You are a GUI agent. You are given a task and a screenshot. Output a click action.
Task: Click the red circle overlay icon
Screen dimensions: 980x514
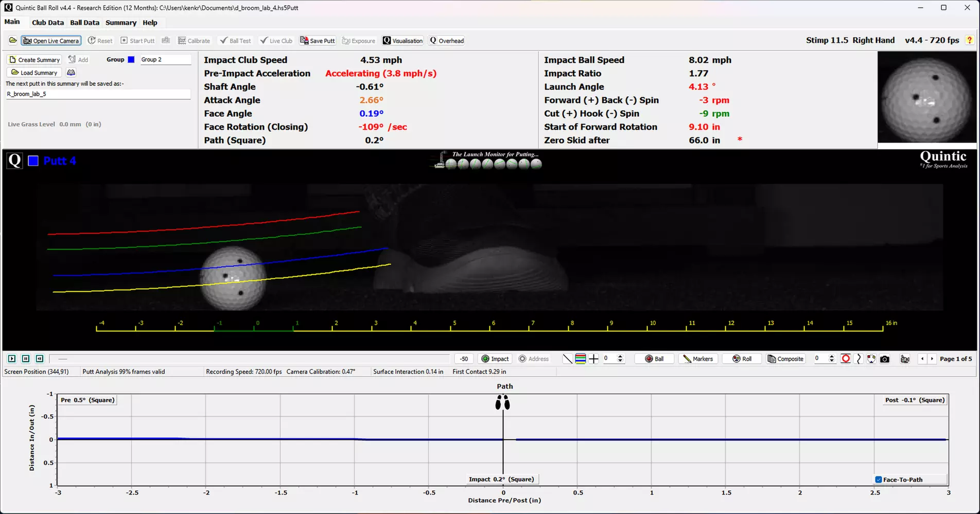click(x=845, y=359)
